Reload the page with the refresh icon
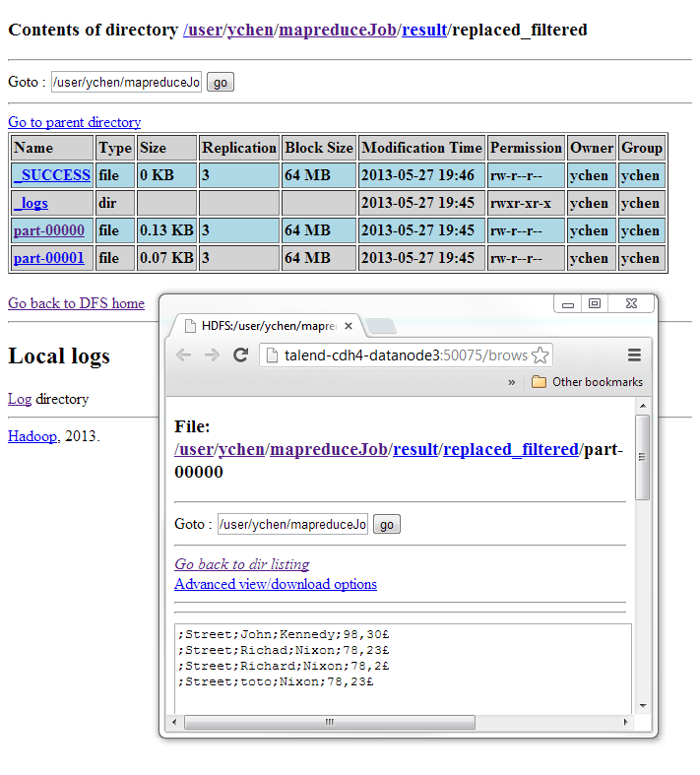The width and height of the screenshot is (700, 775). 240,355
